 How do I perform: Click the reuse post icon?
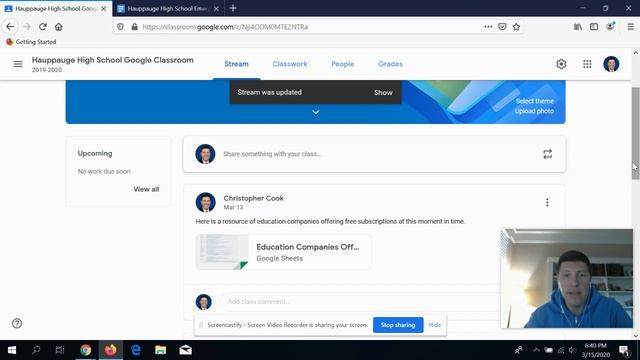point(547,154)
